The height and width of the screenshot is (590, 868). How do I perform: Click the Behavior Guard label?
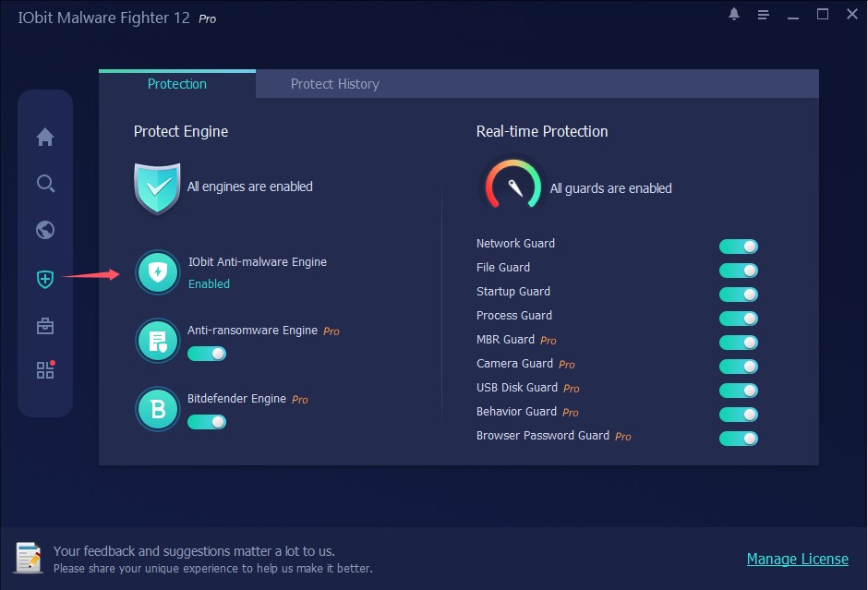[516, 412]
